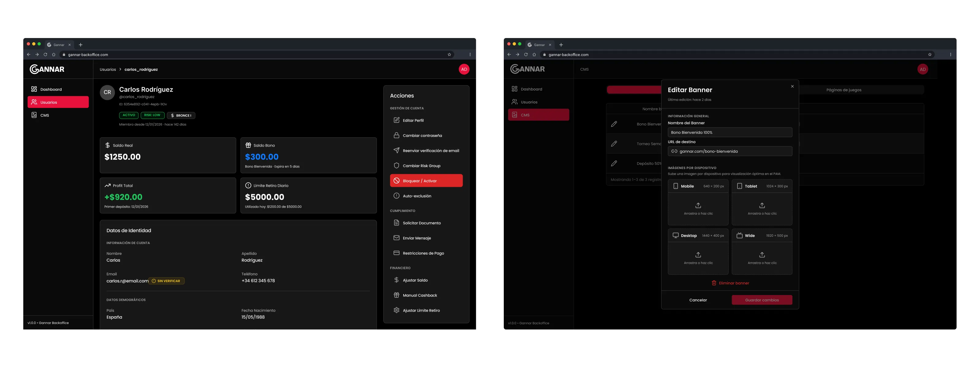Screen dimensions: 980x368
Task: Click the $5000.00 Límite Retiro Diario value
Action: click(x=264, y=197)
